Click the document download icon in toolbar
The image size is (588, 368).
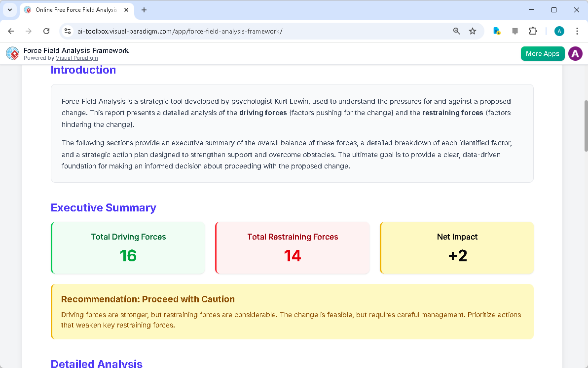pos(496,31)
